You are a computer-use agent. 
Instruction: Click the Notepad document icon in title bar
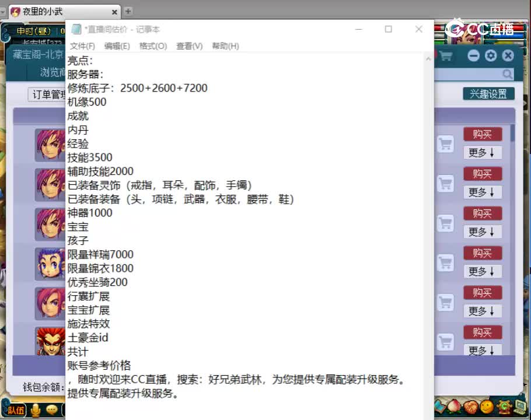tap(76, 29)
